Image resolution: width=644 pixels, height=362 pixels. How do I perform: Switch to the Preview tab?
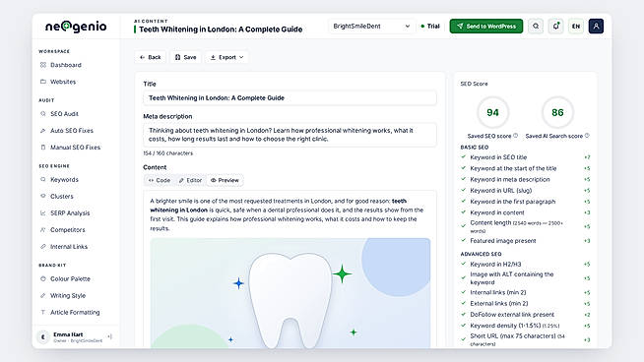(225, 180)
